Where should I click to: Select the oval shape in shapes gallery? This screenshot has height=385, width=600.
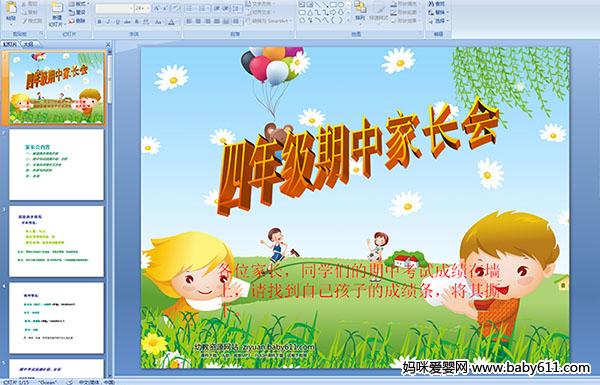coord(341,4)
